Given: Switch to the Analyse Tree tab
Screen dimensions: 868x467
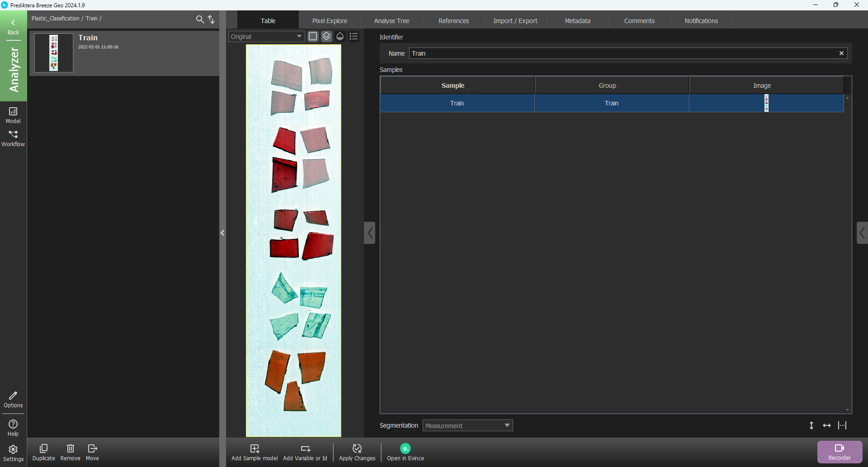Looking at the screenshot, I should tap(392, 21).
